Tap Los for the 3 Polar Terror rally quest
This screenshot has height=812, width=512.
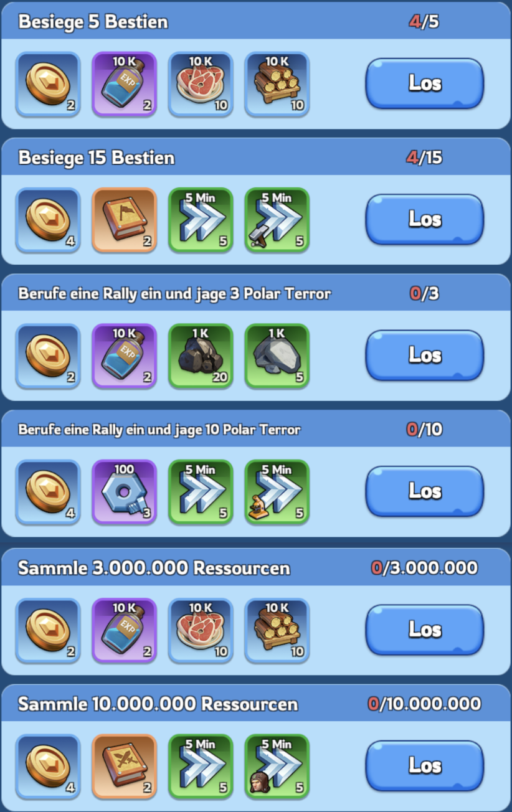click(424, 356)
